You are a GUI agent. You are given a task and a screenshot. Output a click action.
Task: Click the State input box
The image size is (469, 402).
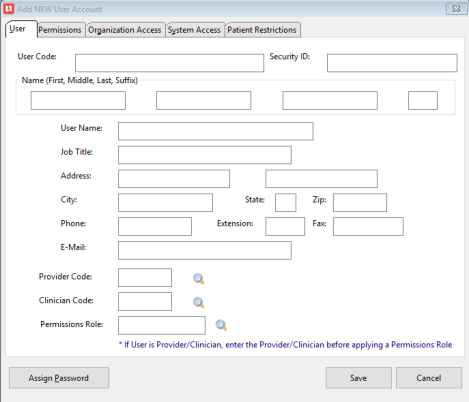point(286,203)
